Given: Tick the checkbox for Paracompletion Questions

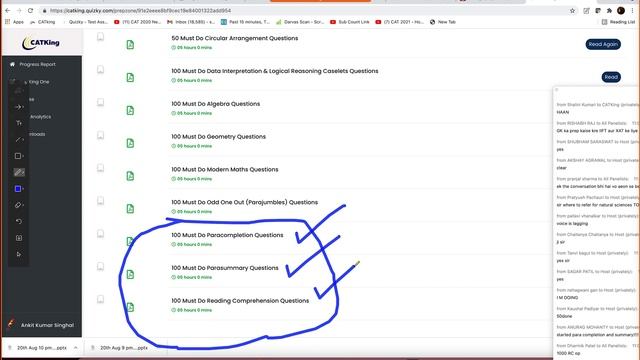Looking at the screenshot, I should pyautogui.click(x=100, y=234).
